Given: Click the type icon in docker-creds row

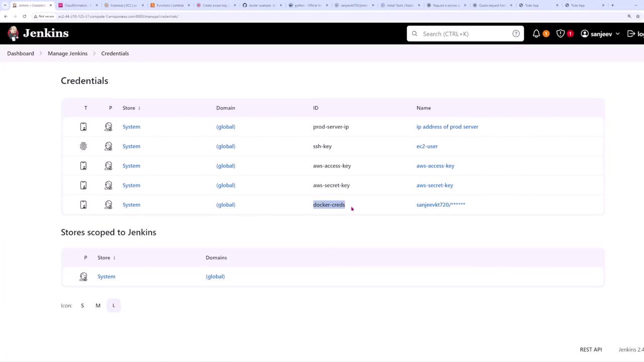Looking at the screenshot, I should coord(84,205).
